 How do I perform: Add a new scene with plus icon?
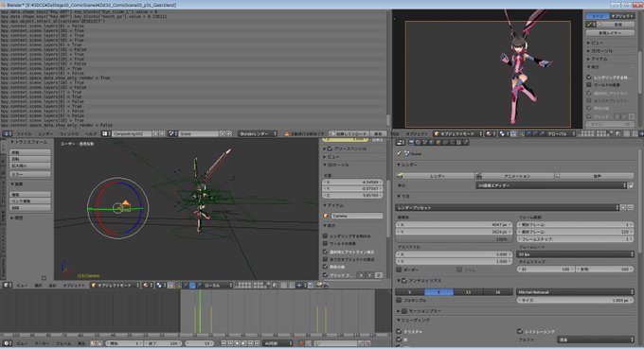(223, 133)
